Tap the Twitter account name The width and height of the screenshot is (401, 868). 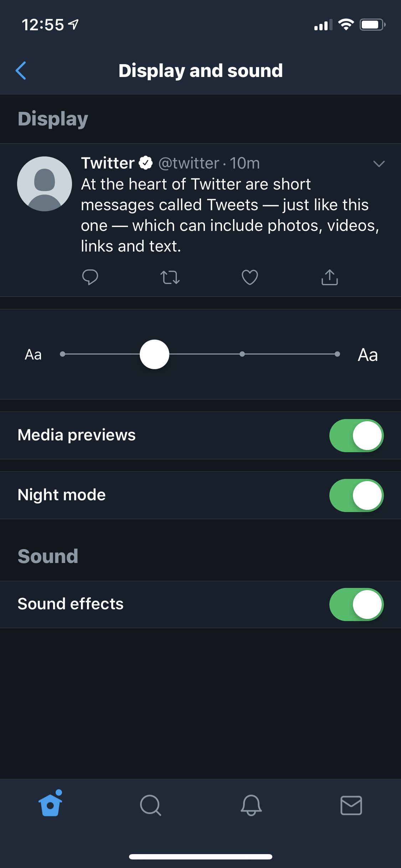108,163
